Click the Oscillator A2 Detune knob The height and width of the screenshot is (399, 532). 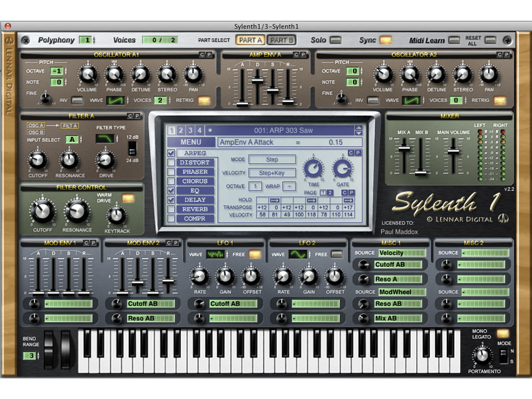pyautogui.click(x=437, y=74)
